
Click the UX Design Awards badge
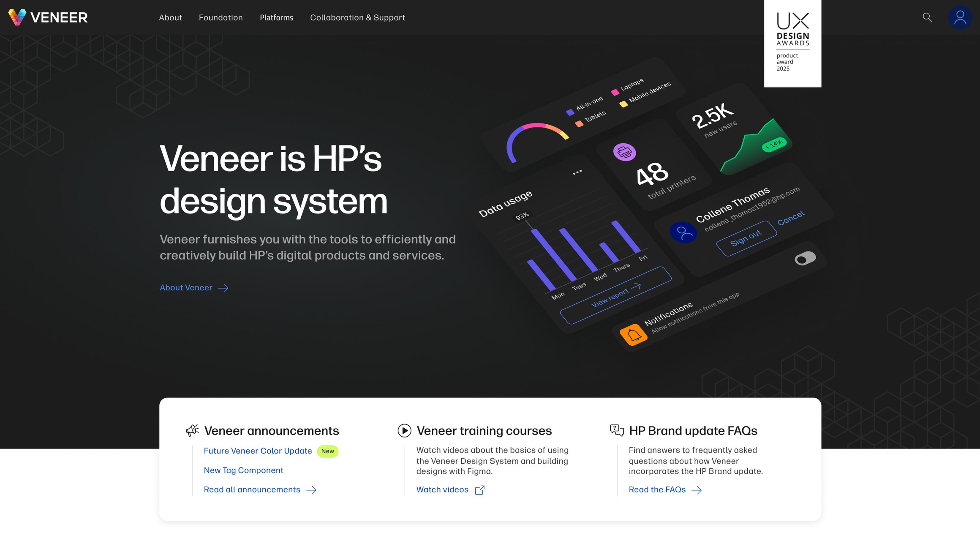pos(792,44)
